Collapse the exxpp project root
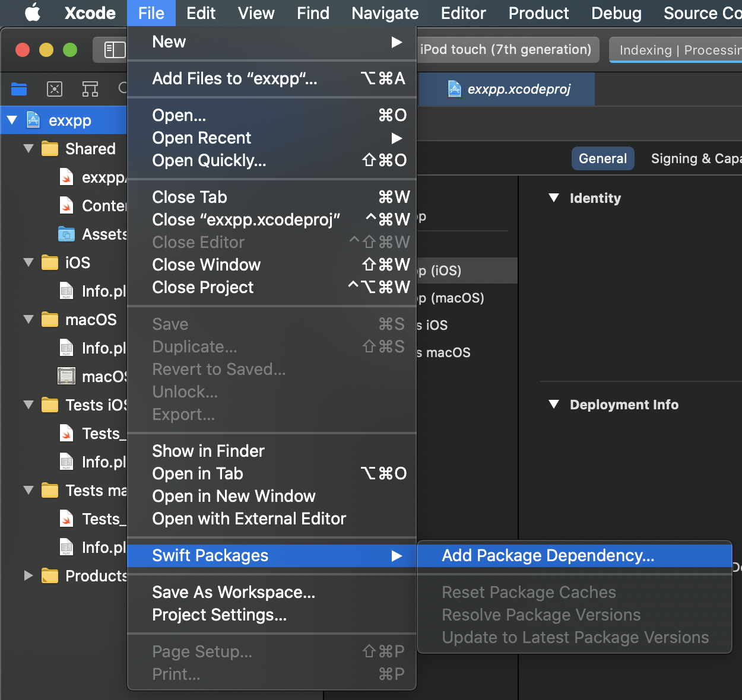Screen dimensions: 742x700 coord(12,120)
